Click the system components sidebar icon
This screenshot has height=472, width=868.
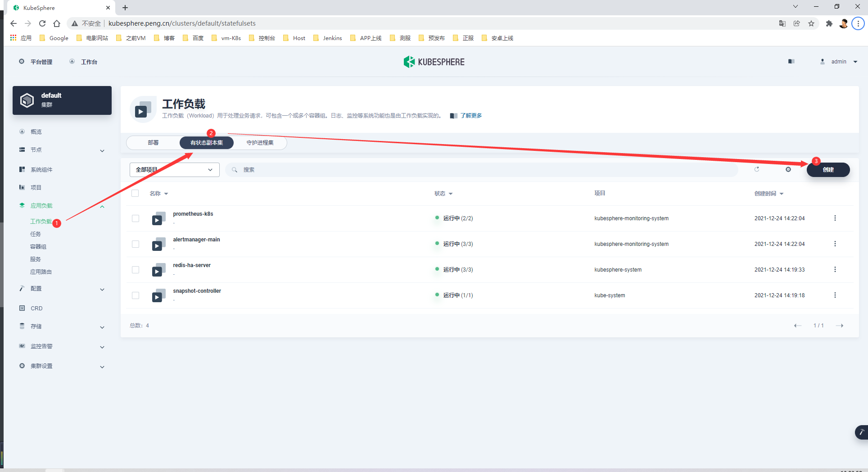coord(22,169)
